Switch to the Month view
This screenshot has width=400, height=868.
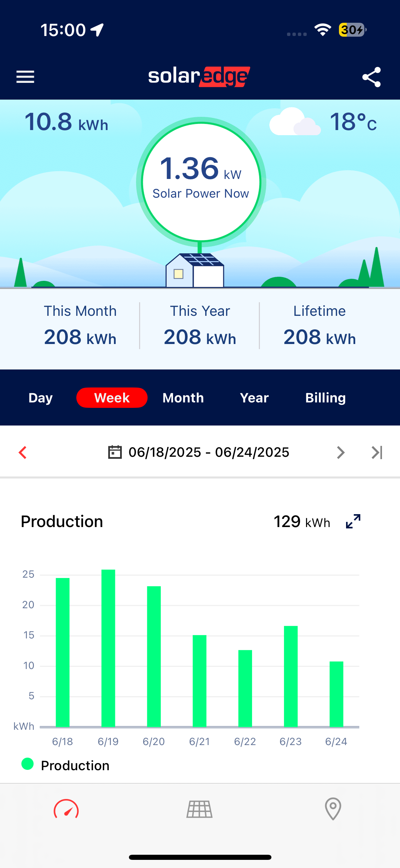[x=183, y=398]
